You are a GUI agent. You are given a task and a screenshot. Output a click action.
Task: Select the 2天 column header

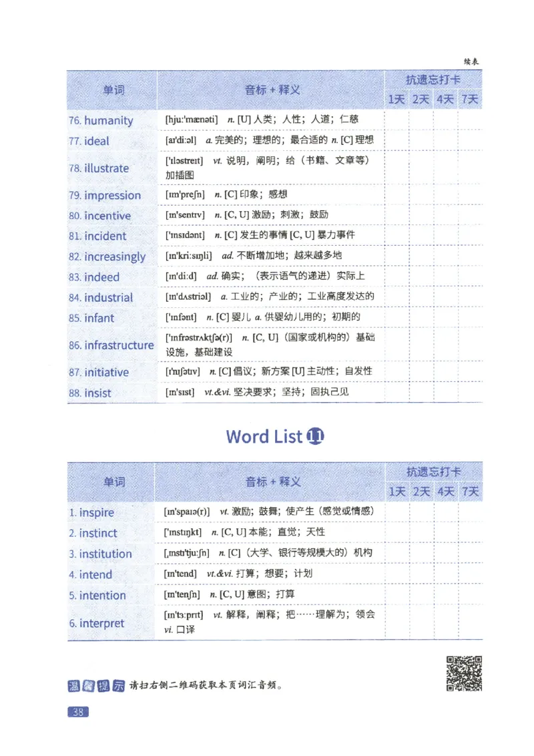tap(422, 98)
